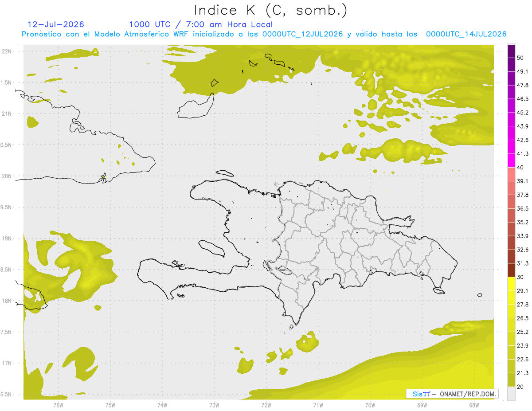Pick the dark brown swatch between 30 and 31.3
This screenshot has height=411, width=532.
tap(512, 270)
